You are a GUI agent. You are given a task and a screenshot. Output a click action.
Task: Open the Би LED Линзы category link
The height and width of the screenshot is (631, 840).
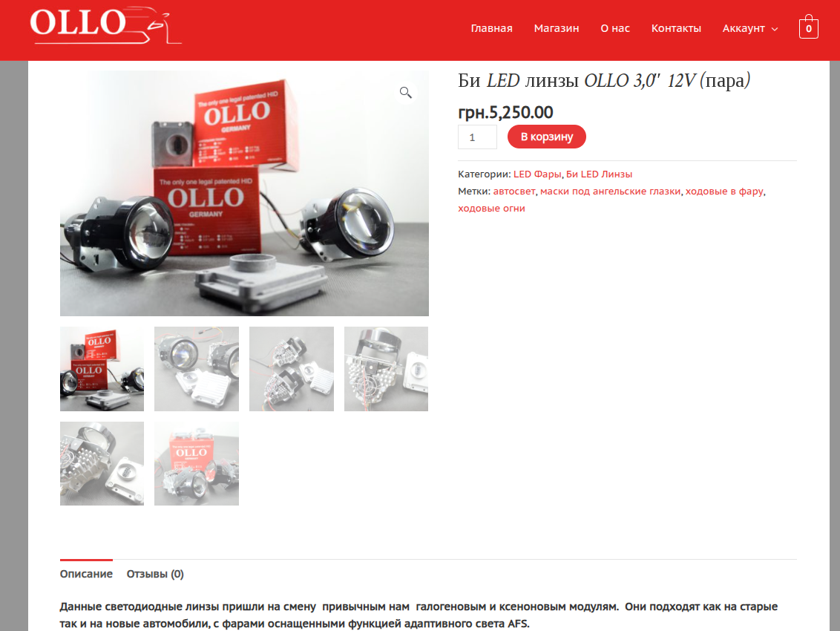click(599, 174)
